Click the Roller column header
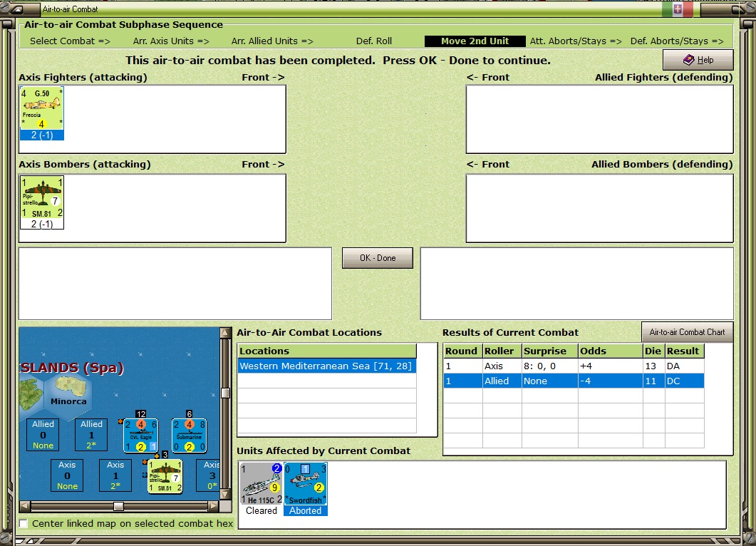Image resolution: width=756 pixels, height=546 pixels. 502,351
